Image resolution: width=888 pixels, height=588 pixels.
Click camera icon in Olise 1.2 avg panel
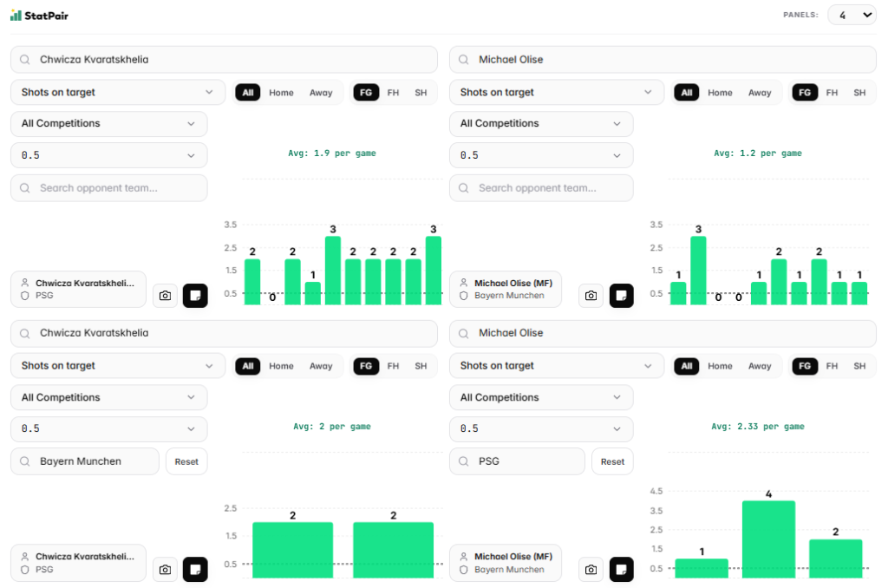click(x=591, y=296)
